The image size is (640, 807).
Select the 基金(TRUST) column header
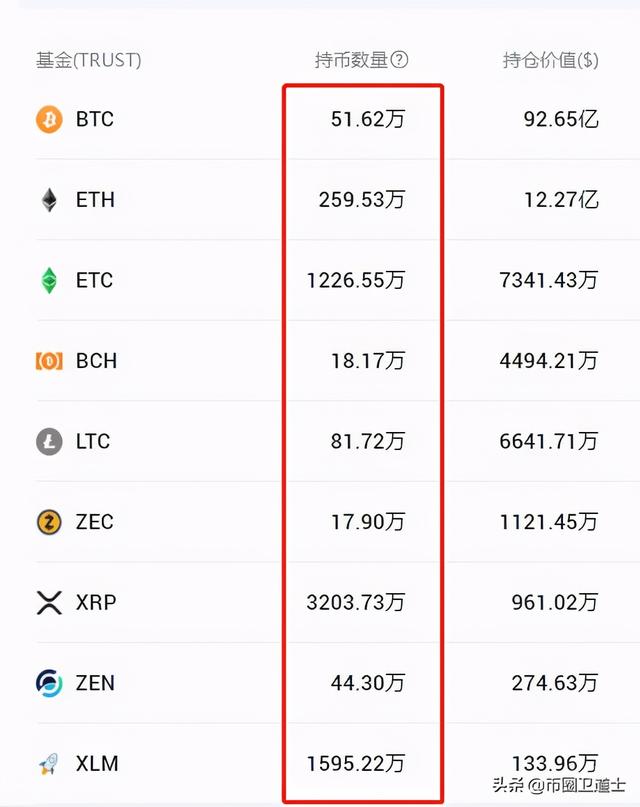[x=89, y=60]
